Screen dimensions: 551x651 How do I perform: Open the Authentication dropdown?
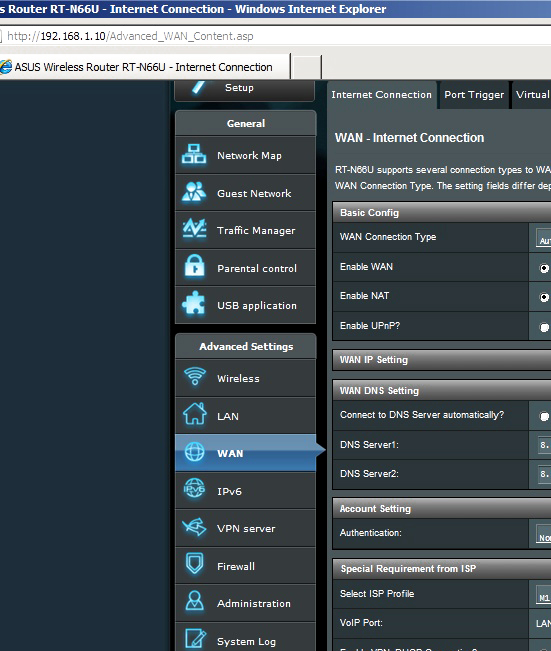point(544,534)
